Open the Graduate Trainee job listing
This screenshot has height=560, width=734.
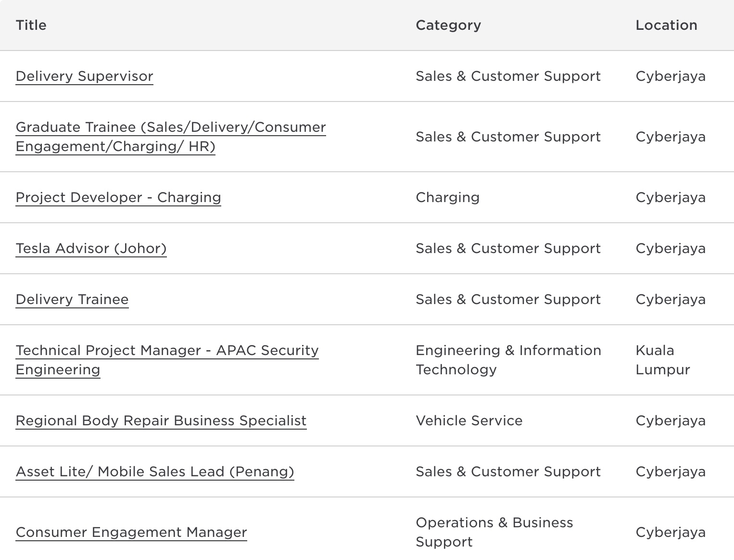[x=171, y=137]
